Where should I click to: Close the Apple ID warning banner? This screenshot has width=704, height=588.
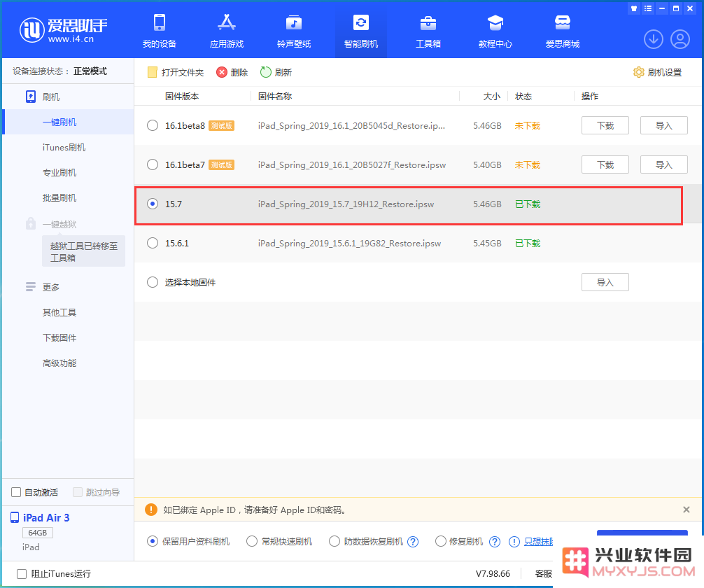click(686, 510)
